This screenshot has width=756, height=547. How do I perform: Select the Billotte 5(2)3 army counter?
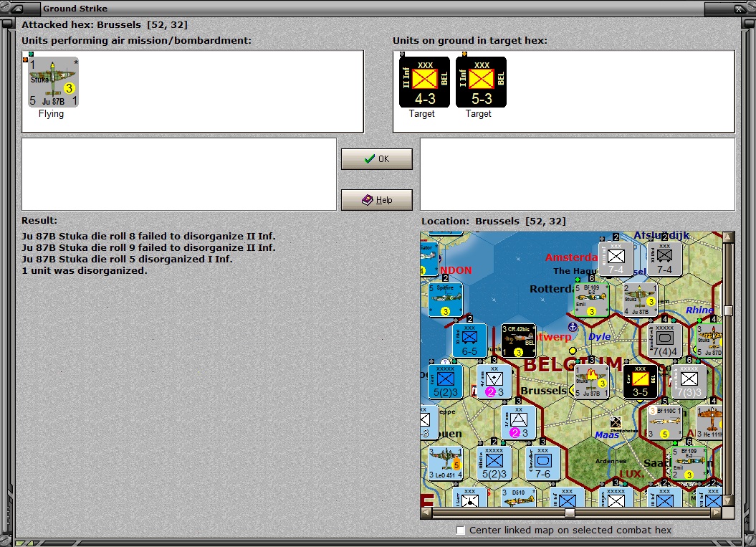pyautogui.click(x=494, y=463)
